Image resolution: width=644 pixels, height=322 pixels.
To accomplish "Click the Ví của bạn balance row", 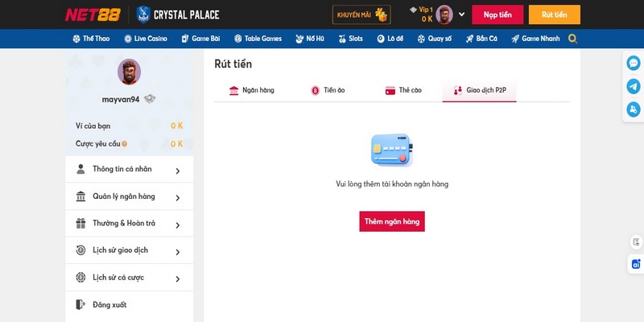I will pos(129,126).
